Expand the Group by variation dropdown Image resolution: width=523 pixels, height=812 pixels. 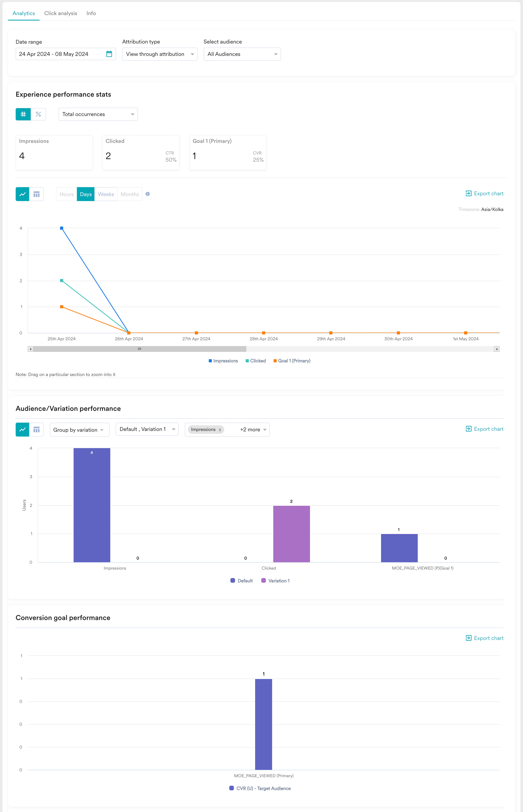click(x=79, y=429)
